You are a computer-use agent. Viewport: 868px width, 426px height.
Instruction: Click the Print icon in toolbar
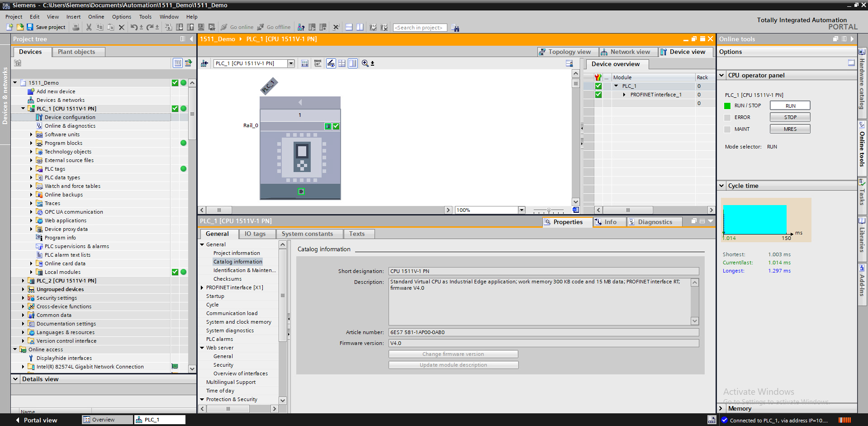coord(76,27)
